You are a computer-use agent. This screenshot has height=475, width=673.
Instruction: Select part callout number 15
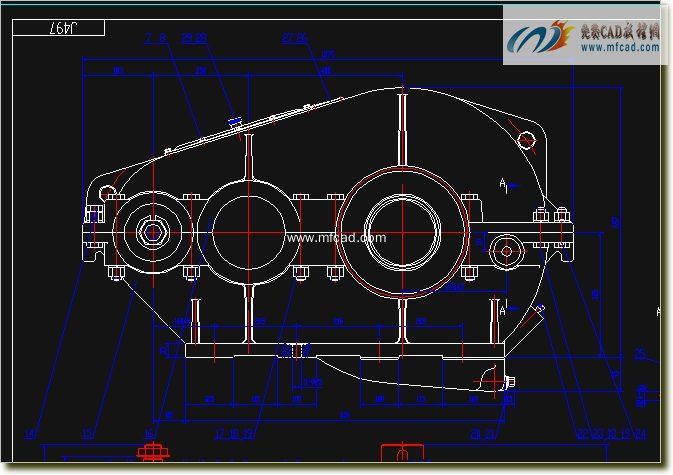pos(88,435)
